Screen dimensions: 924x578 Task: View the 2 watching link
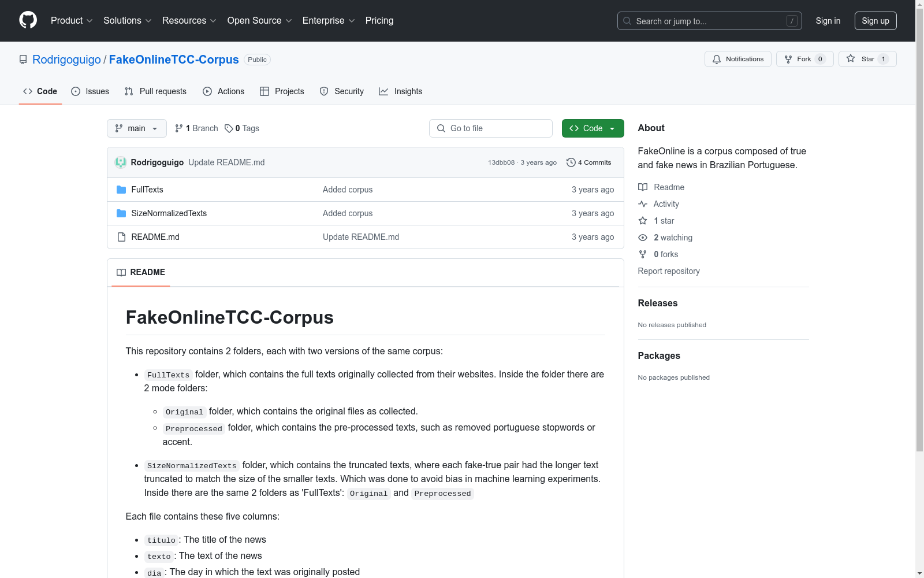(665, 238)
